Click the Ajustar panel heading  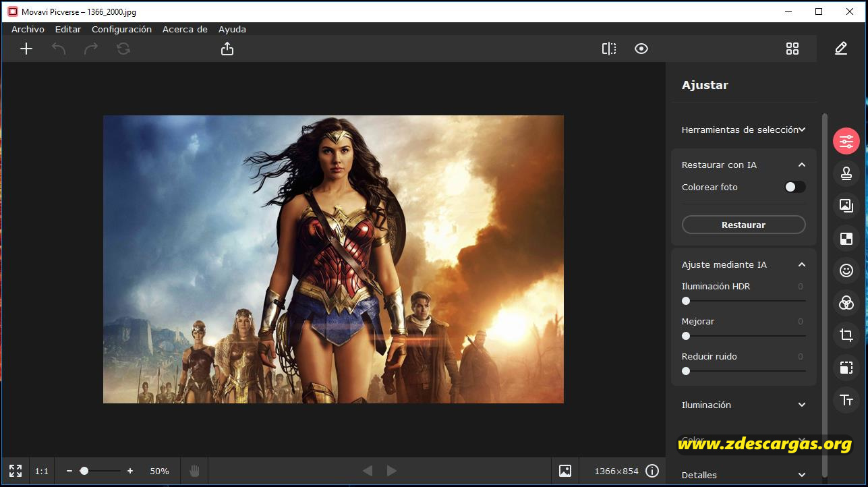pos(705,85)
